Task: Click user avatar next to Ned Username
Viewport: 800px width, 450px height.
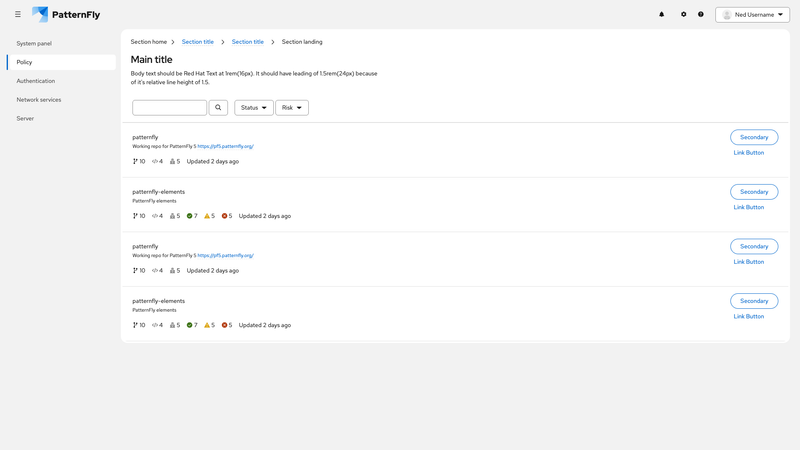Action: (x=727, y=15)
